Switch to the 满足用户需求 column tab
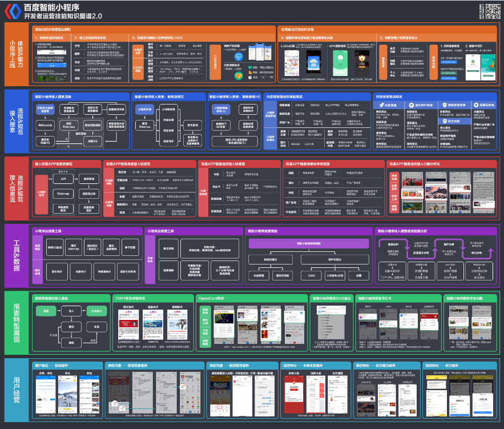Image resolution: width=504 pixels, height=429 pixels. pyautogui.click(x=421, y=105)
